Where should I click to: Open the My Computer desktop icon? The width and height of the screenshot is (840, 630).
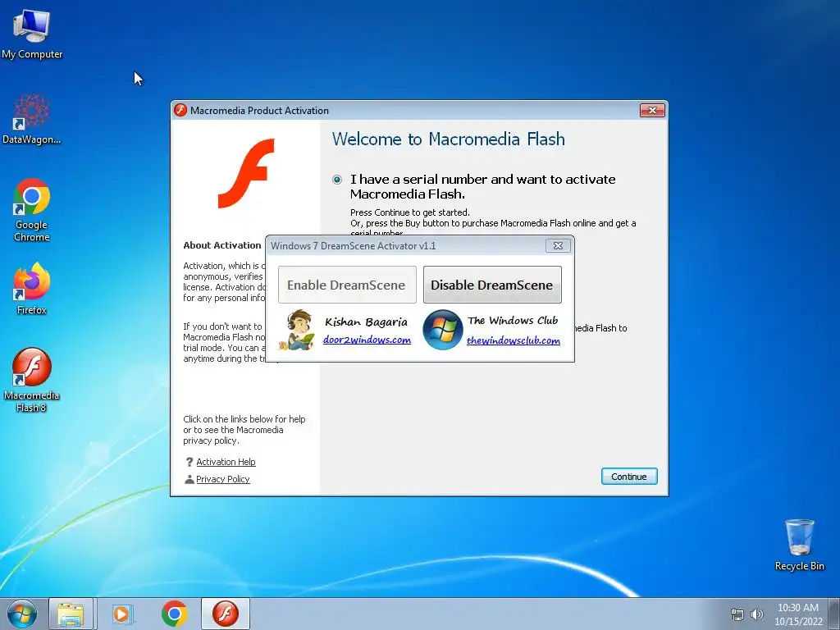tap(32, 34)
